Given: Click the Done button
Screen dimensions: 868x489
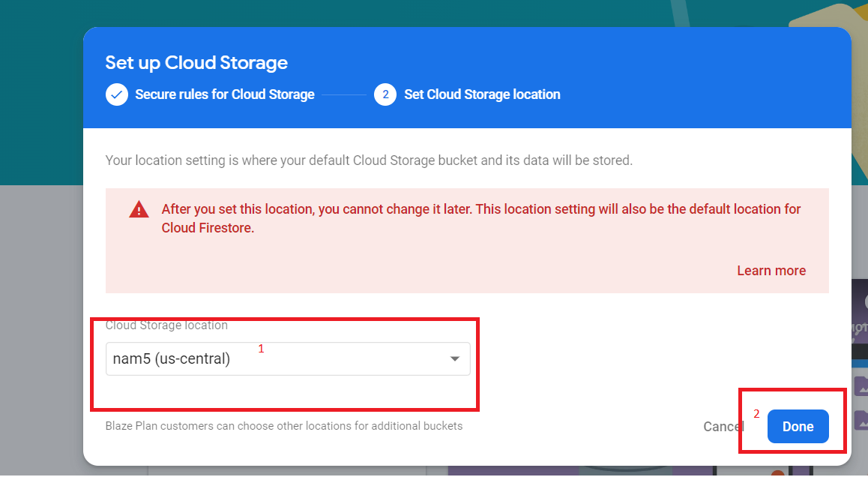Looking at the screenshot, I should point(798,426).
